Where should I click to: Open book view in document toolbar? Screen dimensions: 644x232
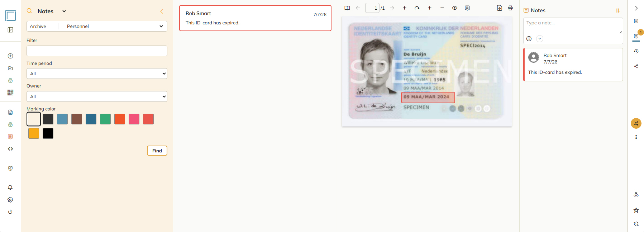point(347,8)
